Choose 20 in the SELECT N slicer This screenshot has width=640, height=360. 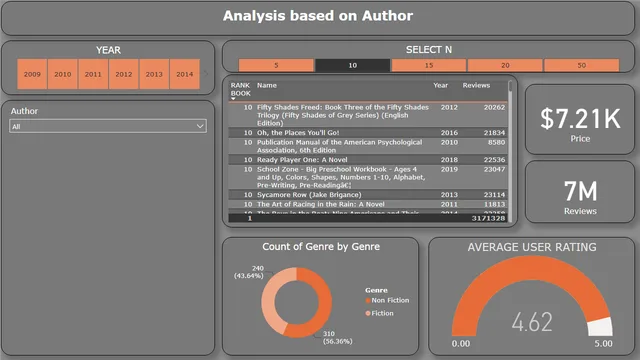tap(505, 65)
